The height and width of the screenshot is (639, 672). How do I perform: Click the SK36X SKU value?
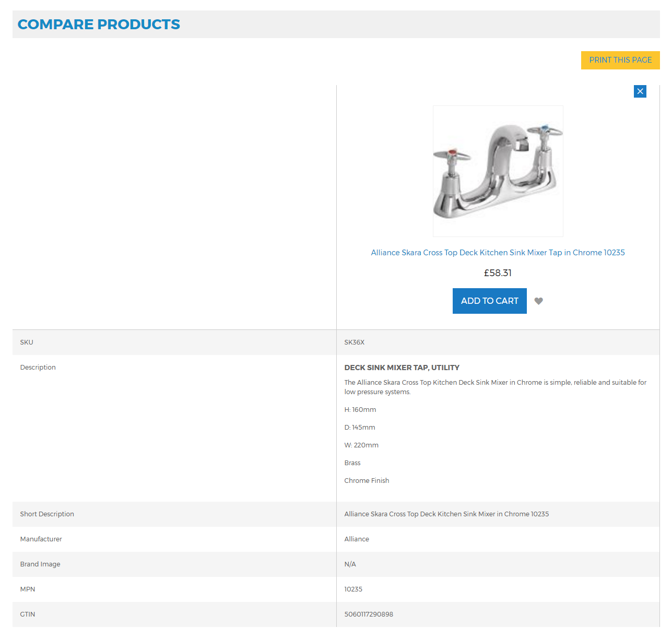click(x=354, y=342)
